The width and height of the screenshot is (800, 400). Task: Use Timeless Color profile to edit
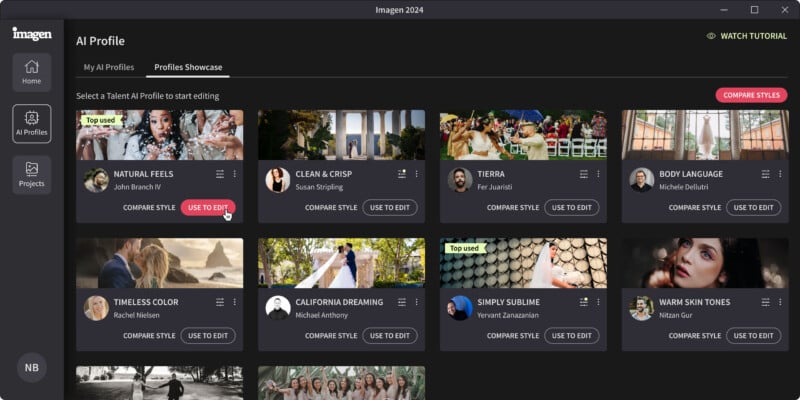(x=208, y=336)
